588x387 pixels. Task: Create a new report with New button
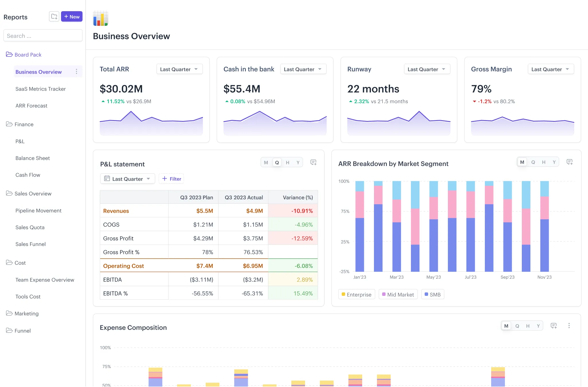pyautogui.click(x=72, y=16)
